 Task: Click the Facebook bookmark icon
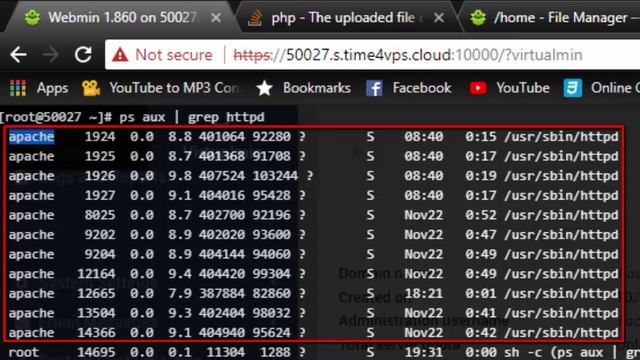tap(374, 88)
